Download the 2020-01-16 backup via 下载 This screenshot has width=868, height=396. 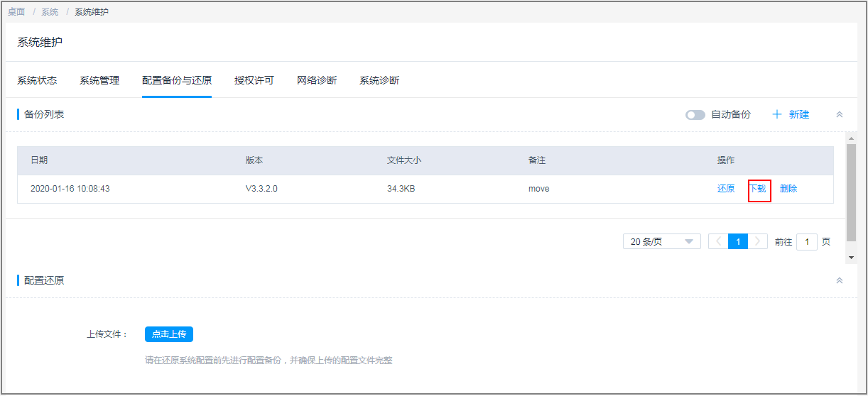click(759, 189)
